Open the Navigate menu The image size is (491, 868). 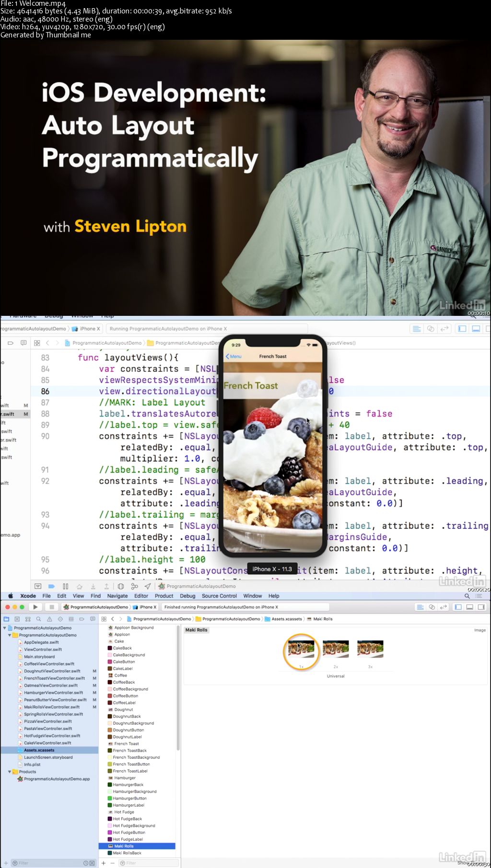point(117,596)
